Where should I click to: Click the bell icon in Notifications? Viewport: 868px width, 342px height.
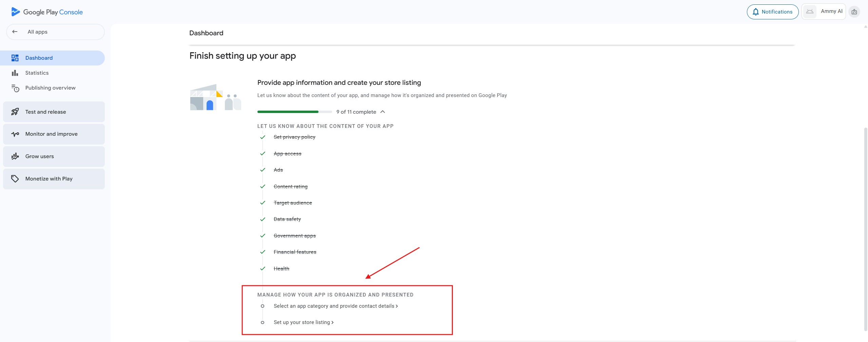pos(755,12)
